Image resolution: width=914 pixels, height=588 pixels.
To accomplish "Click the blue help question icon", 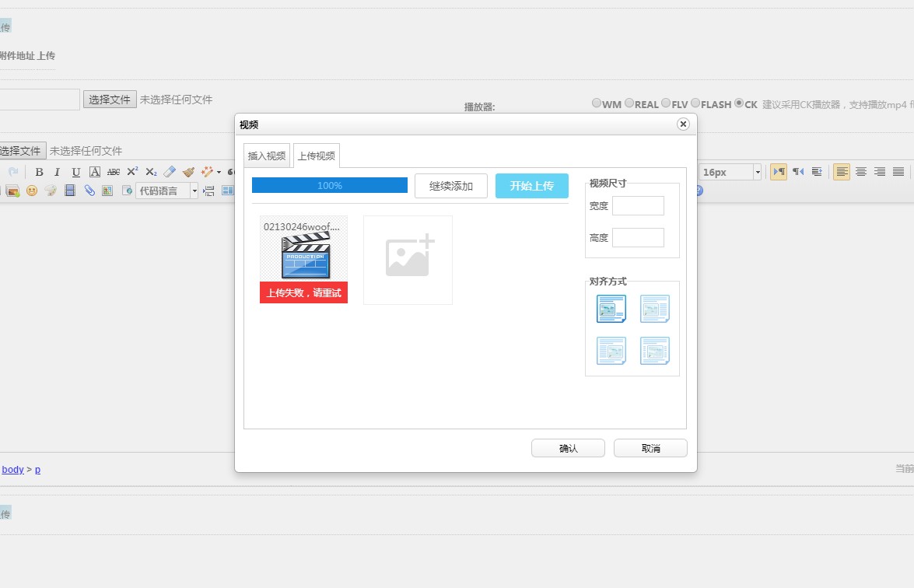I will click(699, 191).
